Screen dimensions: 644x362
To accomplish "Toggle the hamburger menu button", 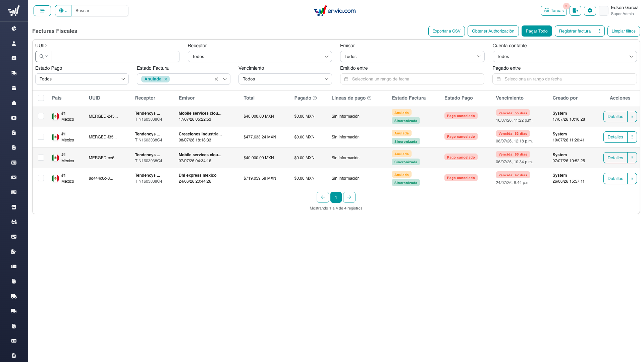I will click(42, 11).
